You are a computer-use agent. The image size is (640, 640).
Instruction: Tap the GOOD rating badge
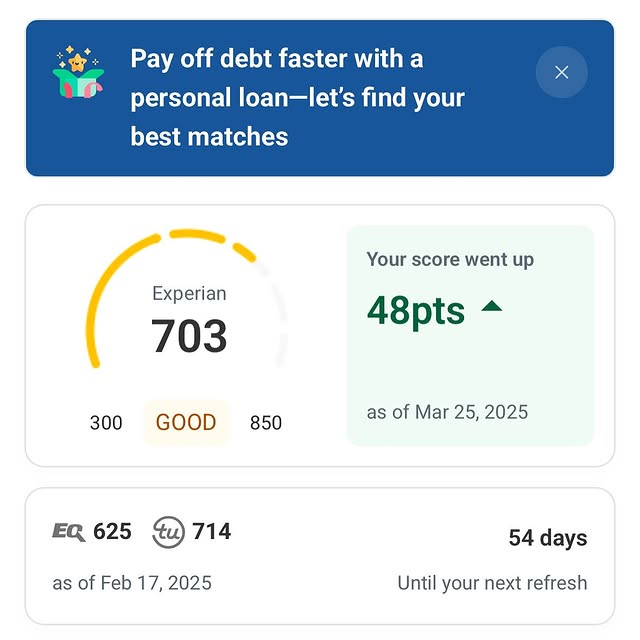click(x=186, y=422)
